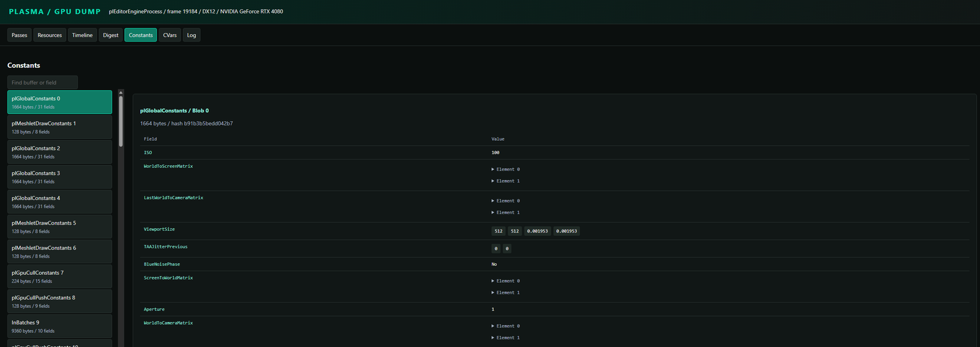Click the Field column header
Screen dimensions: 980x347
point(150,139)
